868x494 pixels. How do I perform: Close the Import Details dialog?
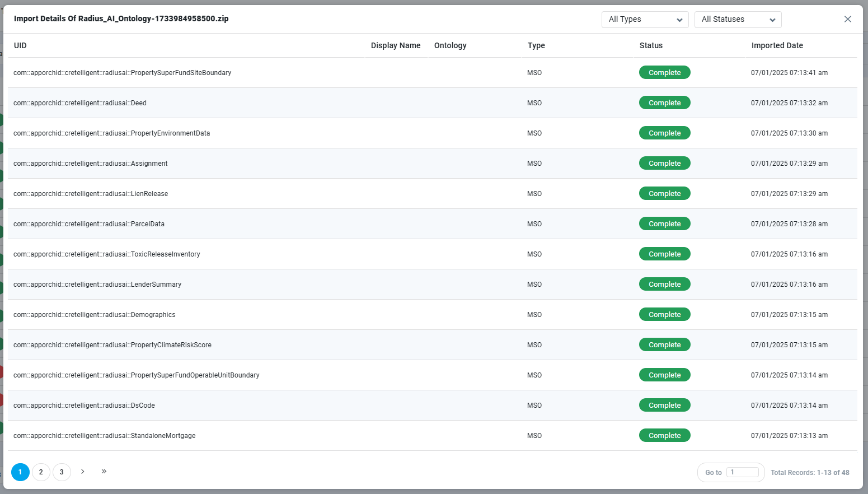[x=847, y=19]
